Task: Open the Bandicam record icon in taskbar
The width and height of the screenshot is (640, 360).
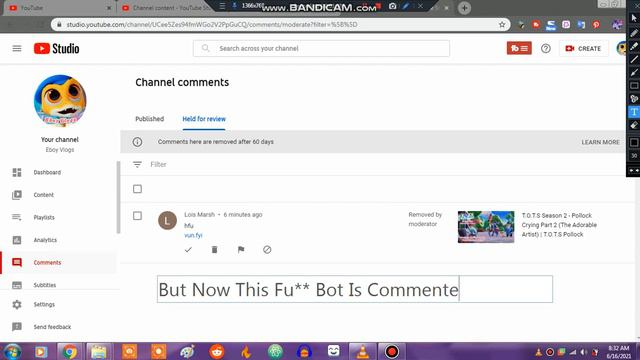Action: (391, 351)
